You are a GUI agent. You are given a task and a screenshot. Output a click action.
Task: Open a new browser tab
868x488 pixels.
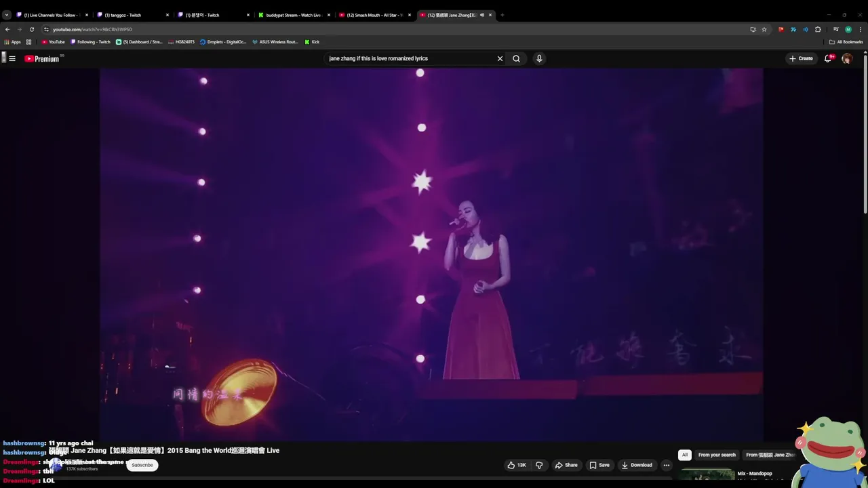coord(502,15)
